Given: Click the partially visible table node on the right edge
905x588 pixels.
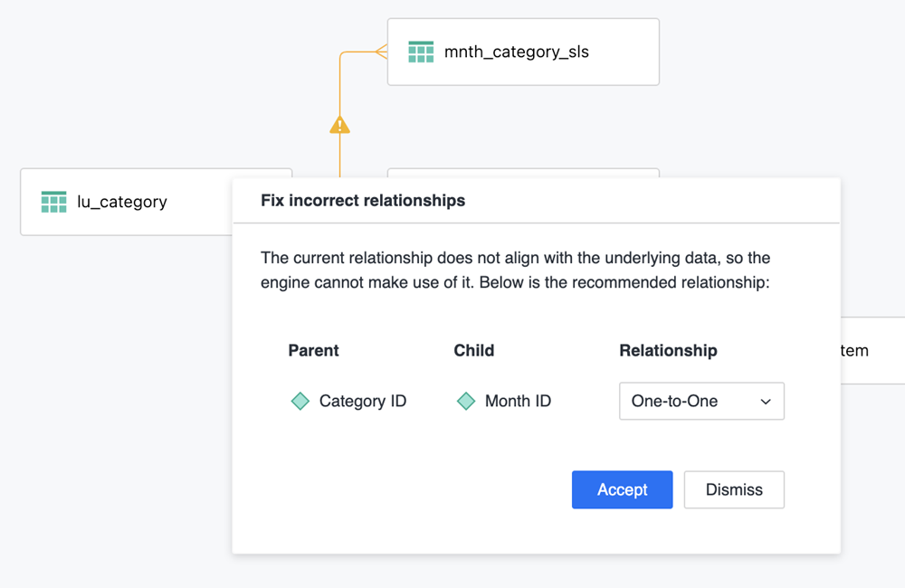Looking at the screenshot, I should (872, 350).
